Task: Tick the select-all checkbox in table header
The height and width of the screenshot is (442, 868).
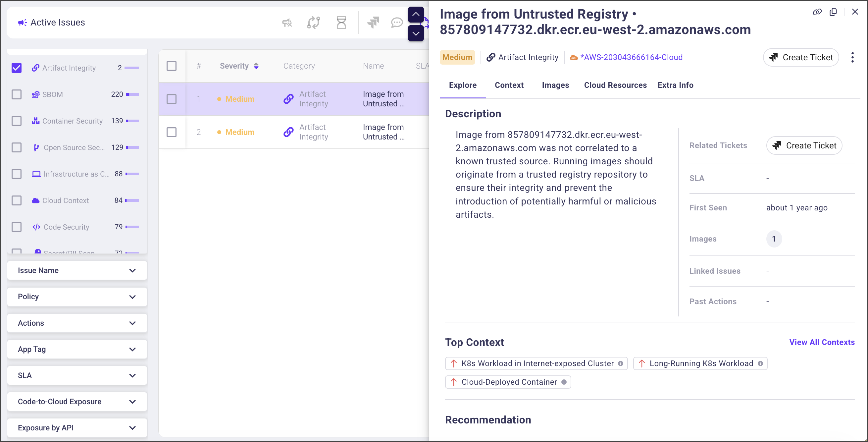Action: click(172, 66)
